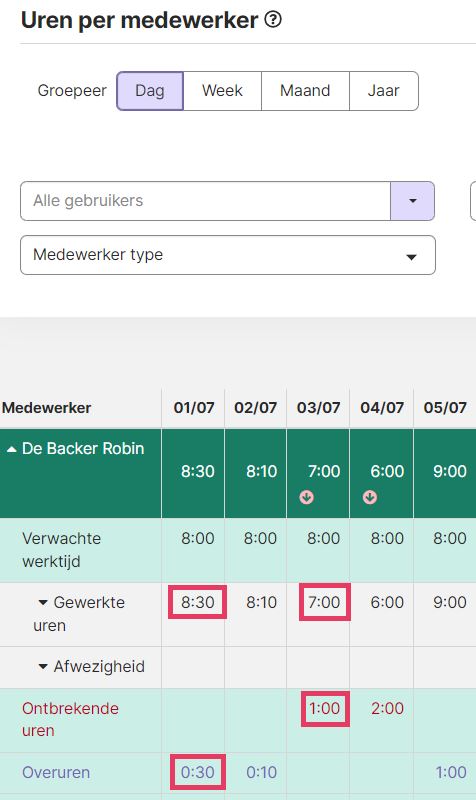Click into the Alle gebruikers search field

(x=206, y=201)
